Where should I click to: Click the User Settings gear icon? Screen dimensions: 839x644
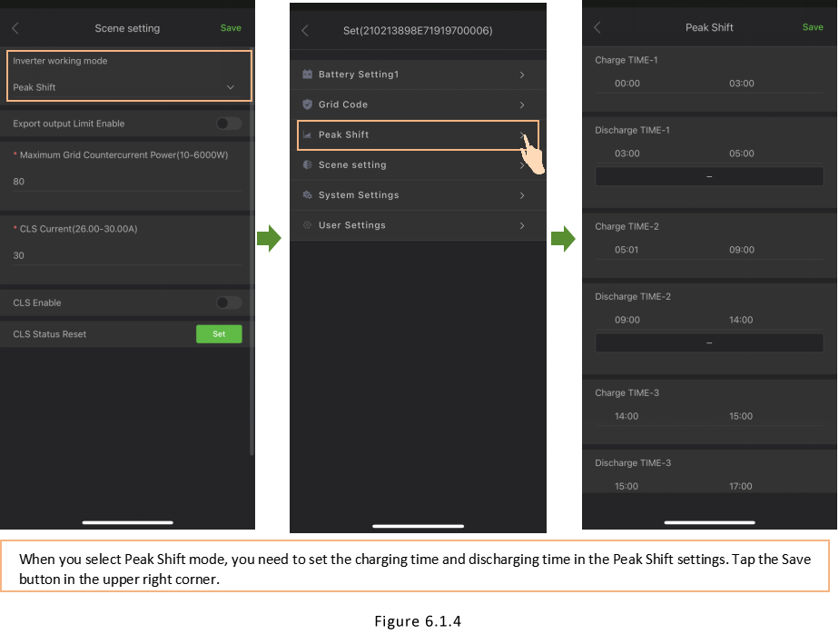tap(307, 225)
